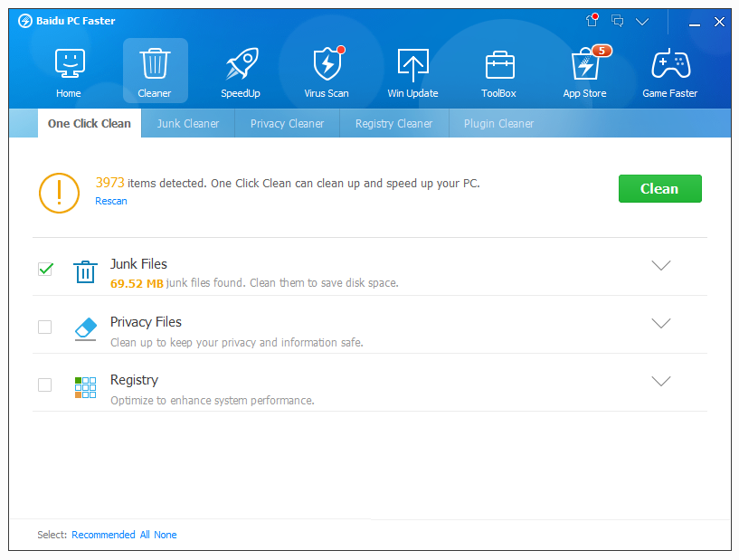
Task: Check the Registry checkbox
Action: coord(44,384)
